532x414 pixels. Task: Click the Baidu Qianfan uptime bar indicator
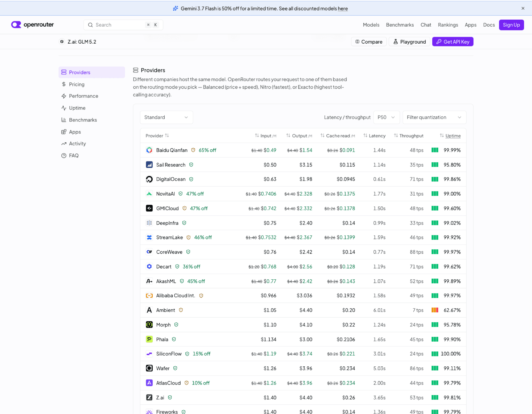(x=435, y=150)
